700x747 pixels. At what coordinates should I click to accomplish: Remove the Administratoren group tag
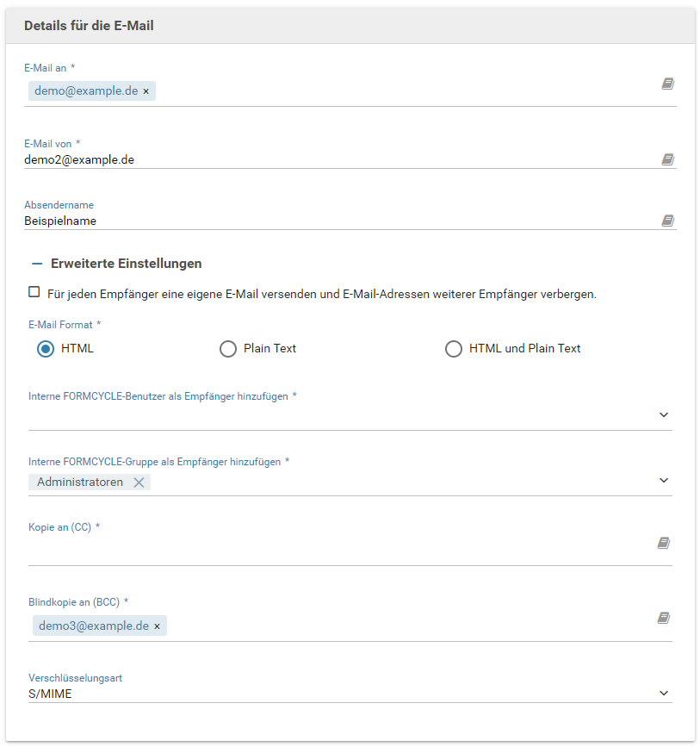pos(139,482)
